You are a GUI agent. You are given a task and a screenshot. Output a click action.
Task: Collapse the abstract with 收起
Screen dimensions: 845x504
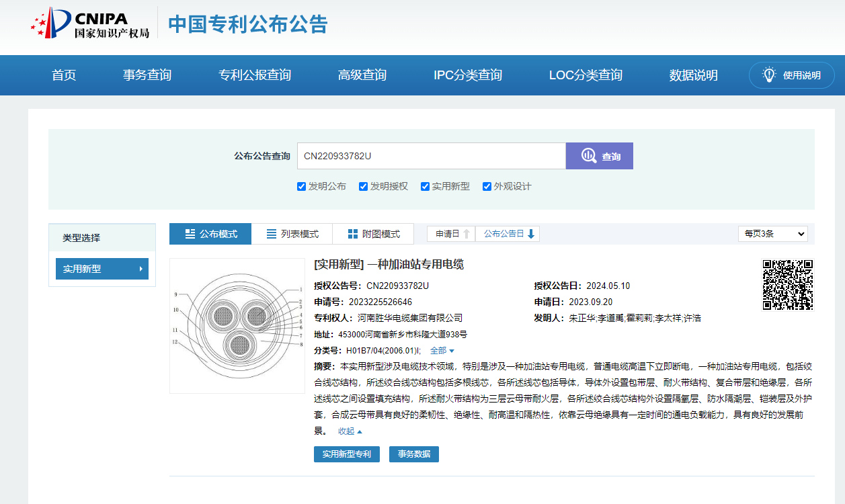(x=348, y=431)
